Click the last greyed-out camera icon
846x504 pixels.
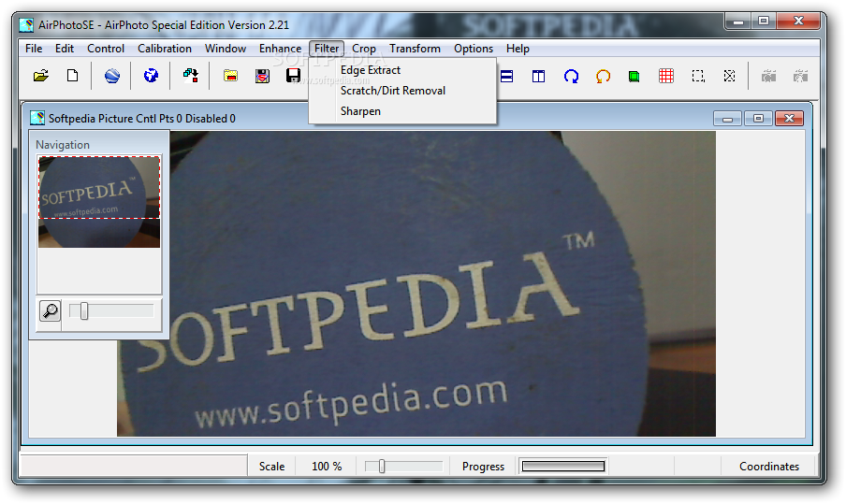pos(801,76)
